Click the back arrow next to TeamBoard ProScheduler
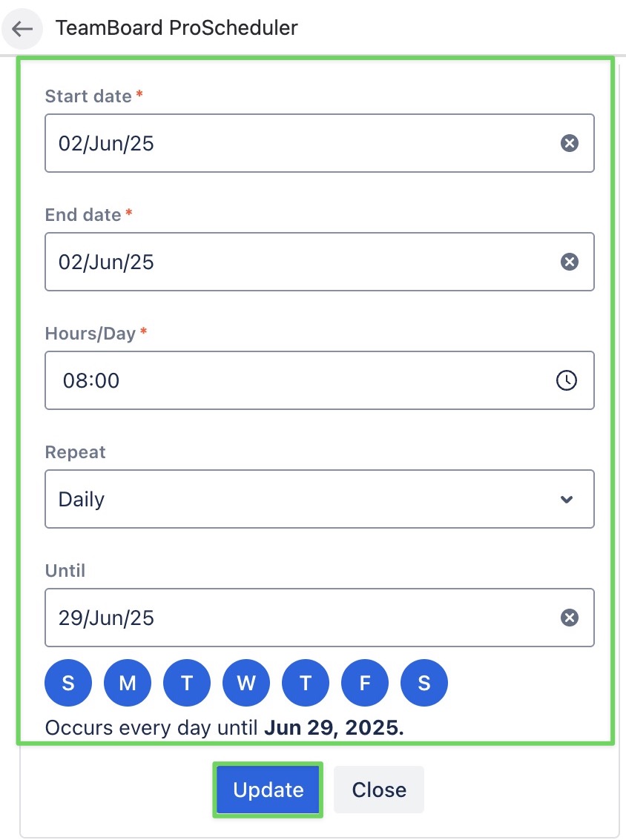The height and width of the screenshot is (840, 626). (22, 28)
